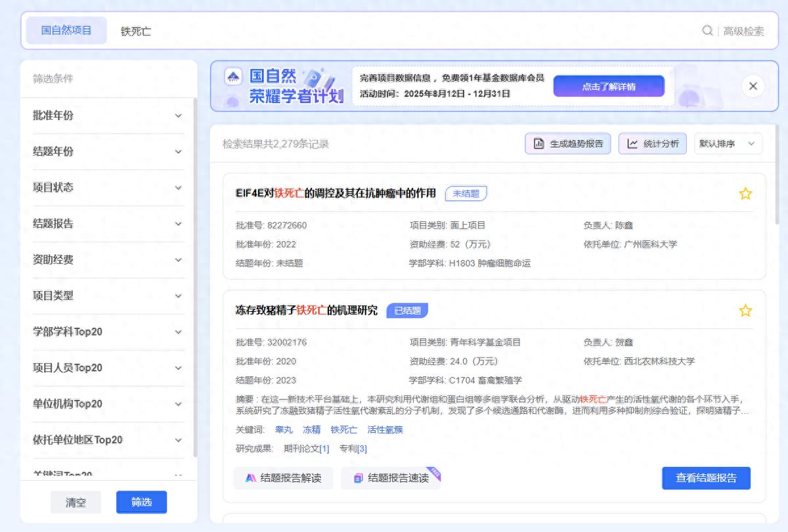Click the keyword link 铁死亡
Screen dimensions: 788x532
pyautogui.click(x=343, y=430)
